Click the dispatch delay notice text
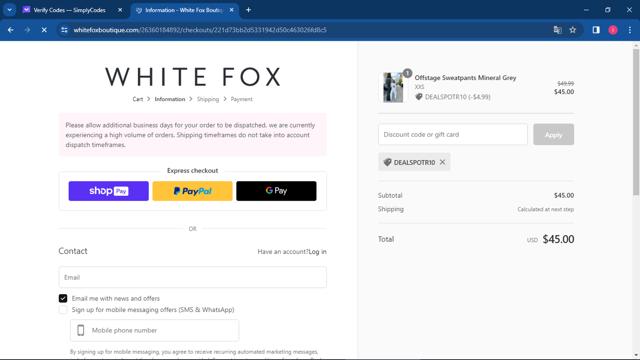This screenshot has width=640, height=360. (x=190, y=135)
